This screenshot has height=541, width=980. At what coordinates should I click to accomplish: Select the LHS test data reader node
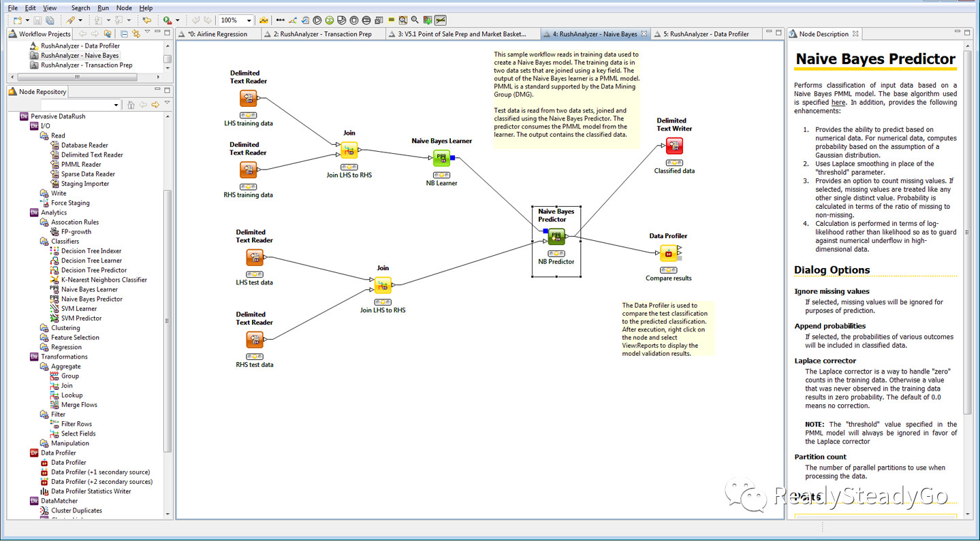[x=255, y=257]
